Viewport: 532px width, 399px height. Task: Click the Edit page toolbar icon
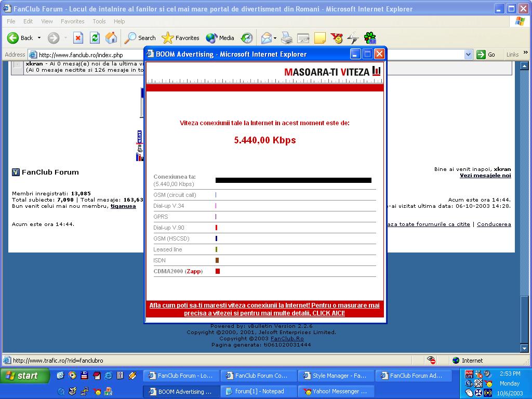click(x=303, y=38)
